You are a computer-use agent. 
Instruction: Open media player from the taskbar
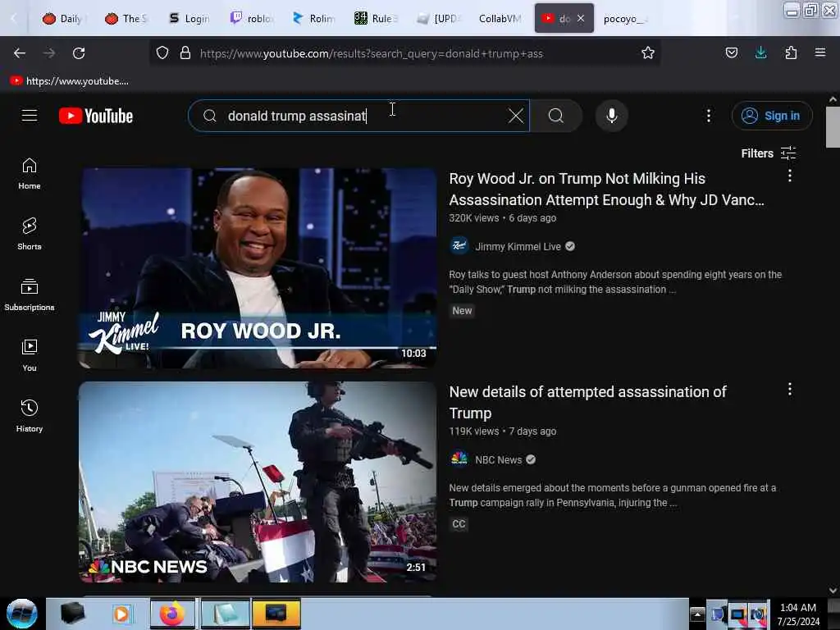tap(122, 614)
